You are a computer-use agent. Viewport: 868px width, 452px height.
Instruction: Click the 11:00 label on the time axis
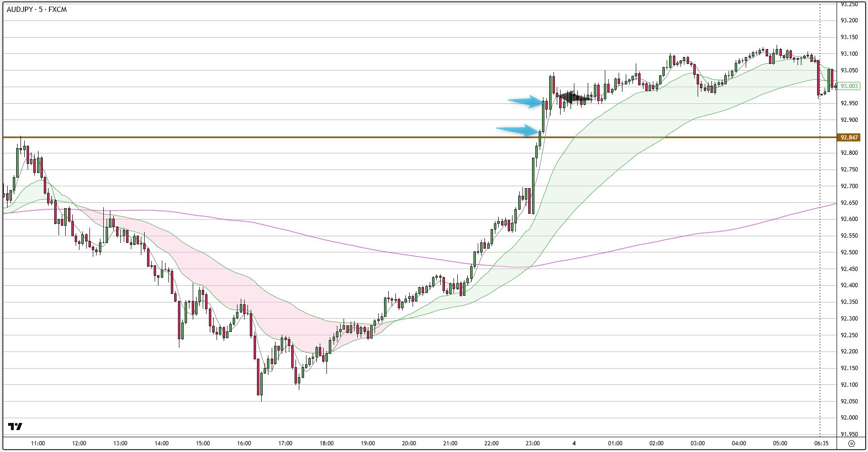click(38, 443)
